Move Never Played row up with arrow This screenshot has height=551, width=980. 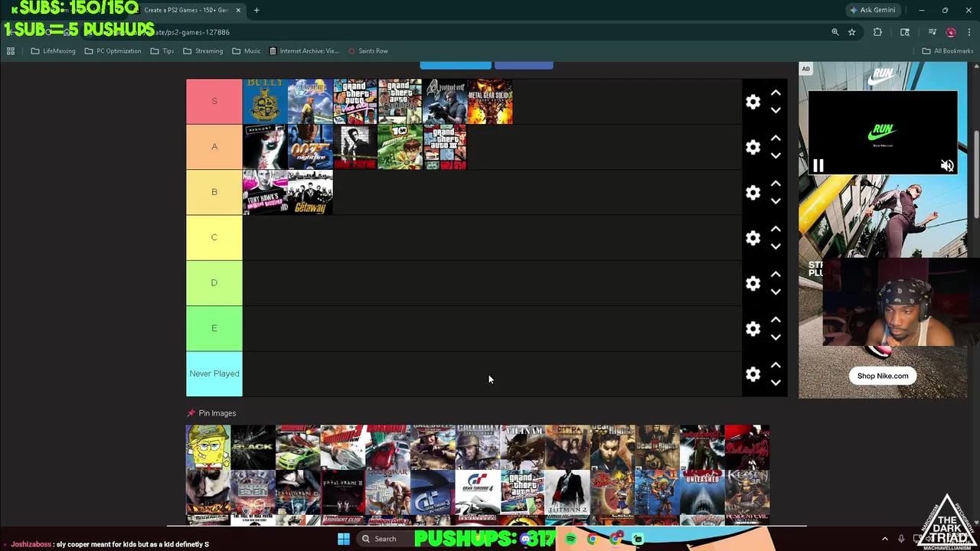[x=776, y=365]
